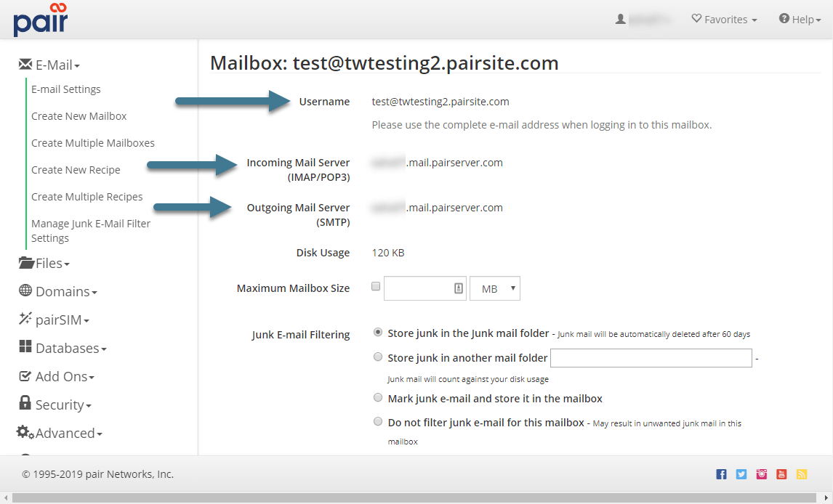This screenshot has width=833, height=504.
Task: Click the RSS feed icon
Action: (x=802, y=473)
